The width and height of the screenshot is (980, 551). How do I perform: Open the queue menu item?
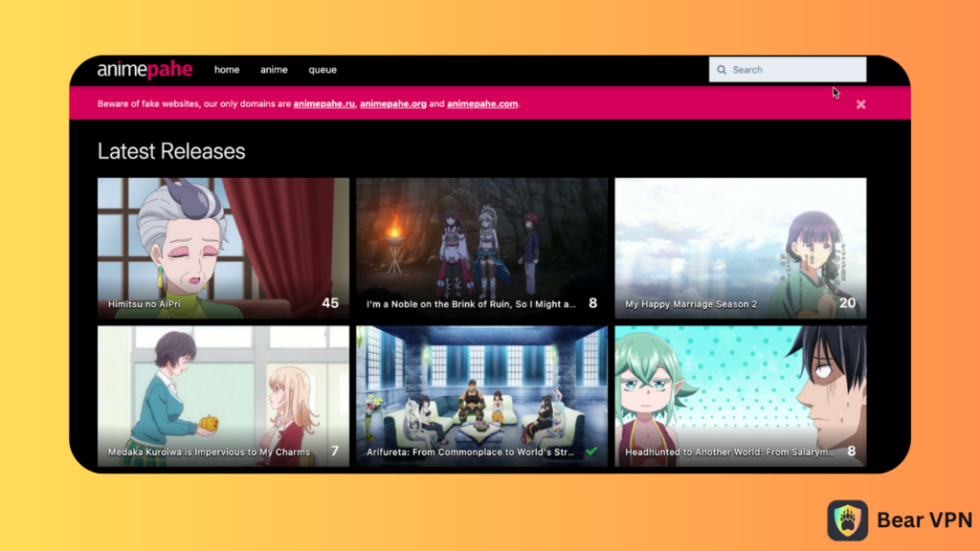(x=323, y=70)
